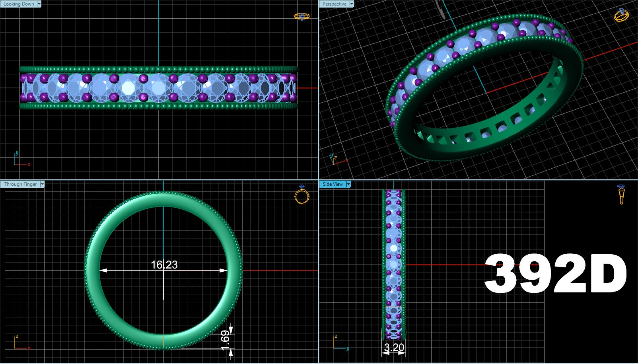Screen dimensions: 638x364
Task: Click the ring icon in Looking Down viewport
Action: click(301, 16)
